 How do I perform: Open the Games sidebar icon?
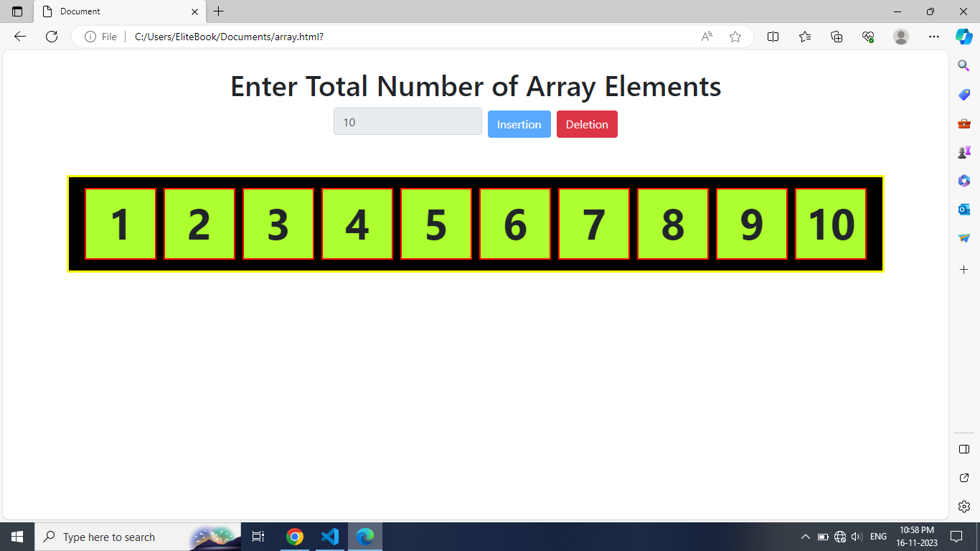964,151
